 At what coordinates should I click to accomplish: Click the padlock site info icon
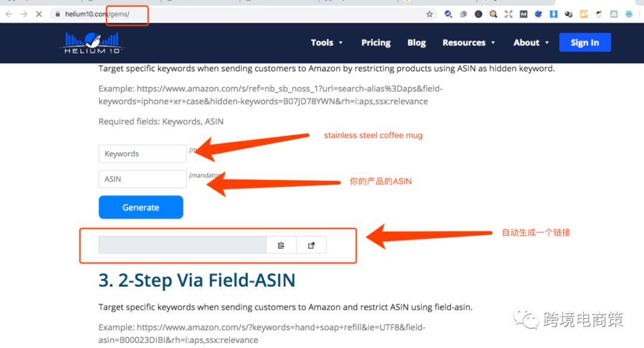click(x=57, y=14)
